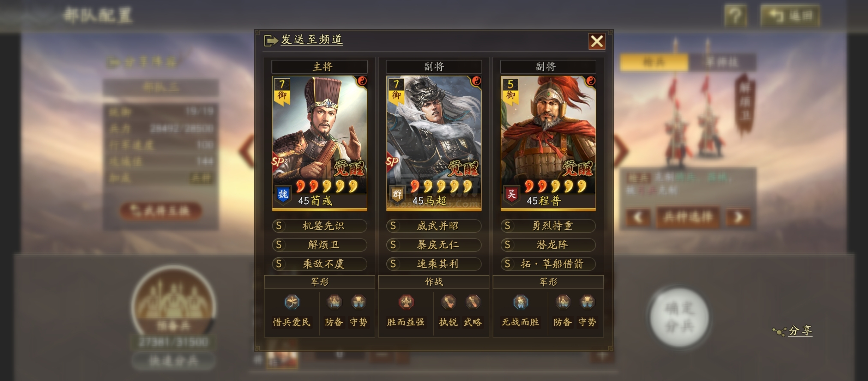Click the 吴 faction badge on 程普
Screen dimensions: 868x381
pos(512,194)
